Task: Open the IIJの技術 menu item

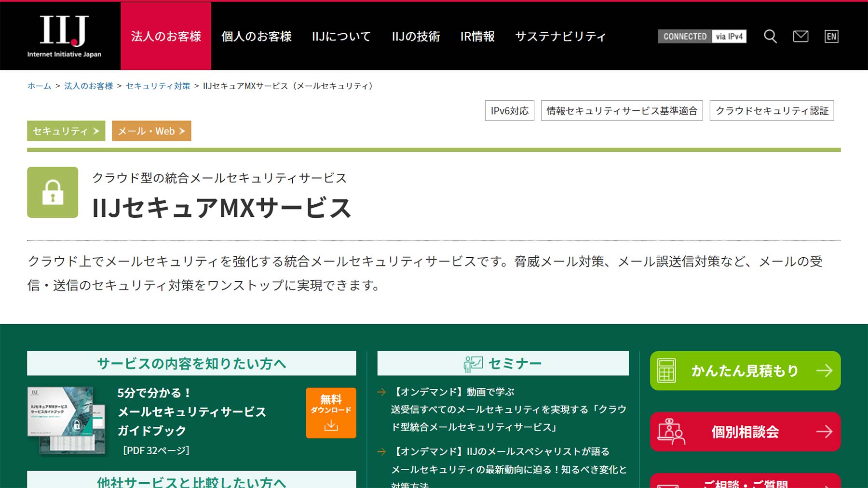Action: pos(416,36)
